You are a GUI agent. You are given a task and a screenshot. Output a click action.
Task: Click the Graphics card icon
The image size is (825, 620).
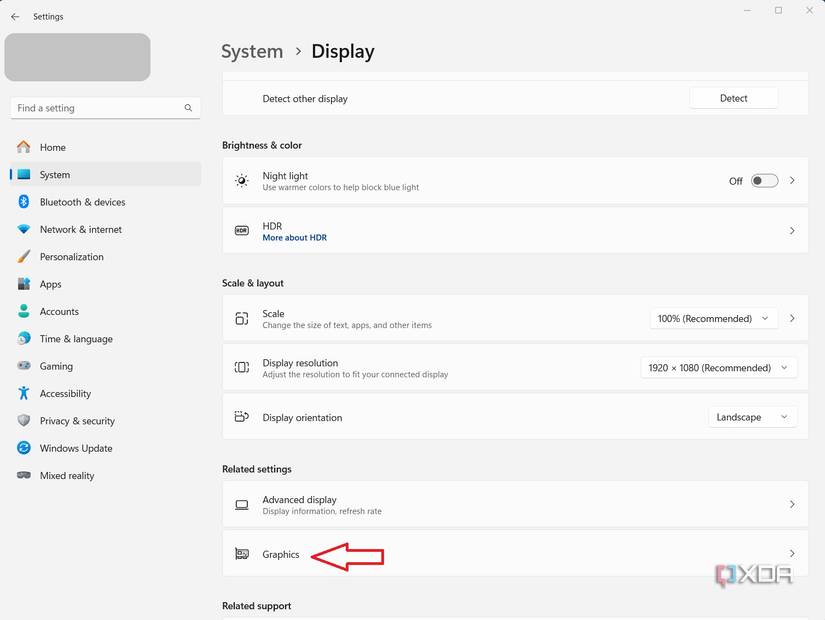tap(241, 554)
